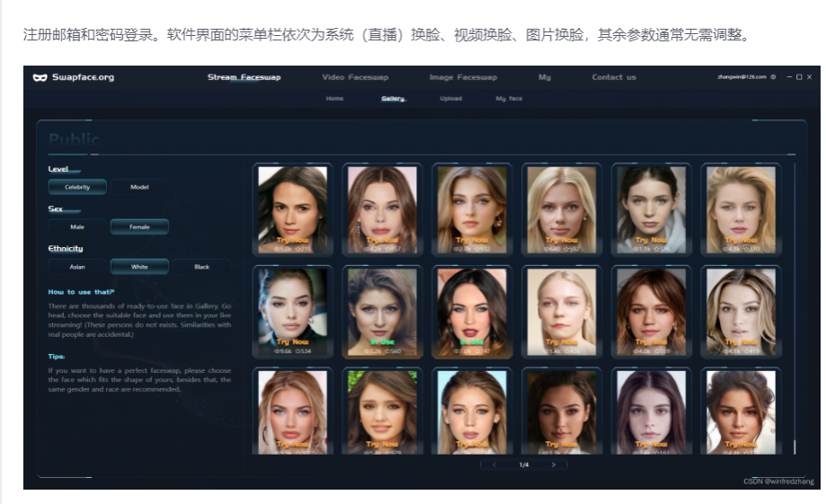Screen dimensions: 826x504
Task: Open the Contact us page
Action: pos(613,77)
